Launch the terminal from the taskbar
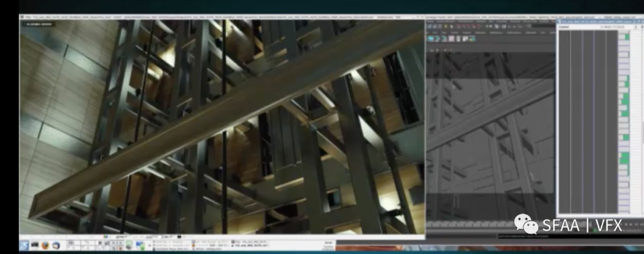Image resolution: width=644 pixels, height=254 pixels. pyautogui.click(x=35, y=244)
